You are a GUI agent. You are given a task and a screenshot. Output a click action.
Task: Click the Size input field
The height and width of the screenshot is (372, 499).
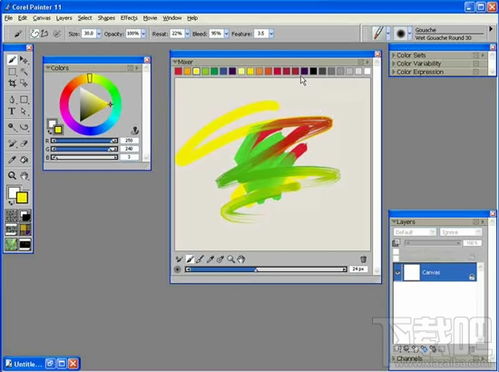pos(89,34)
